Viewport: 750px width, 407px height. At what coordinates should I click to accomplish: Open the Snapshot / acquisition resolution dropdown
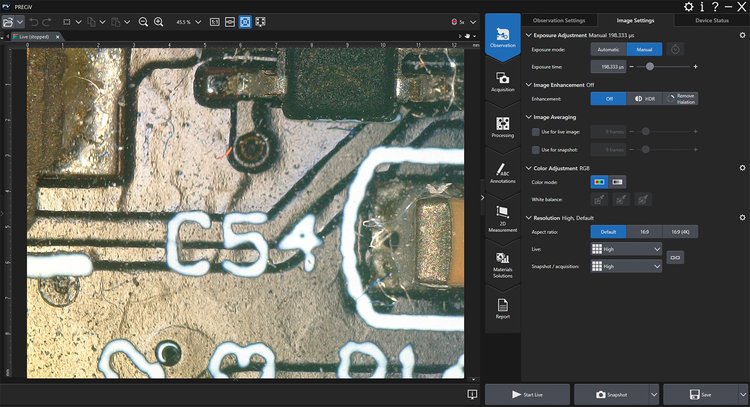coord(626,266)
